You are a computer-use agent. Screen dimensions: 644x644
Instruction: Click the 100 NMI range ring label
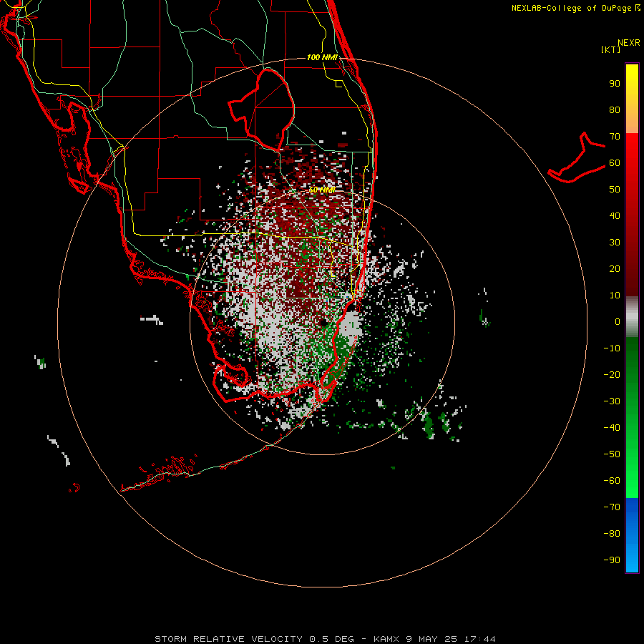(x=321, y=57)
